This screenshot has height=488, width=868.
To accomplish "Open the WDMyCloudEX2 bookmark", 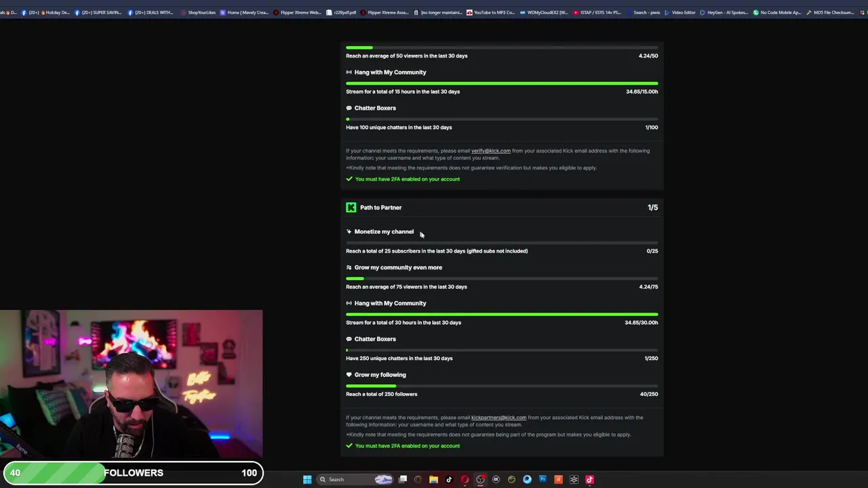I will coord(544,12).
